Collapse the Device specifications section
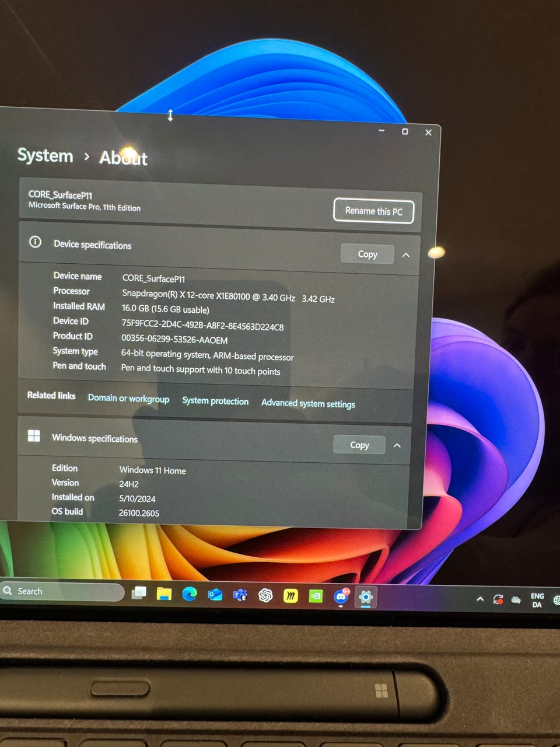Viewport: 560px width, 747px height. pyautogui.click(x=406, y=255)
